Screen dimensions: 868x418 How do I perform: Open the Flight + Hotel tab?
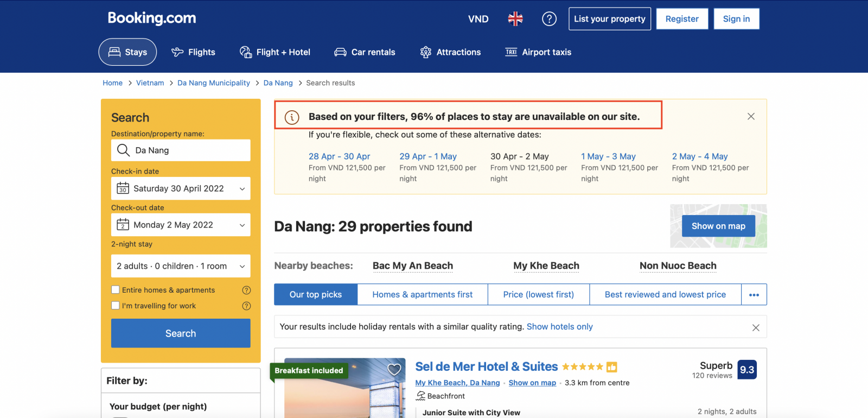(275, 52)
